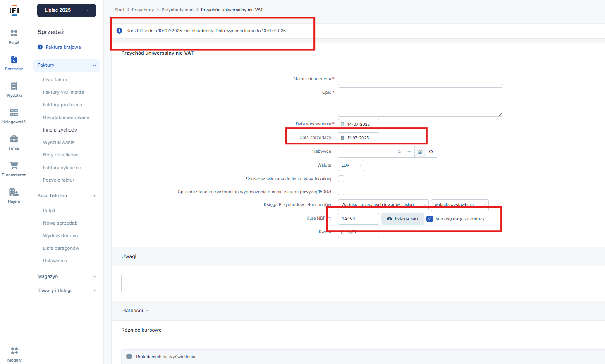This screenshot has width=605, height=364.
Task: Expand the Towary i Usługi section
Action: (x=67, y=290)
